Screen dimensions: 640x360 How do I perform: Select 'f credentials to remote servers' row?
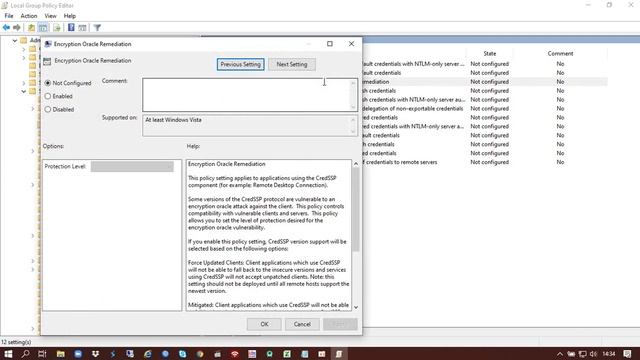coord(485,162)
